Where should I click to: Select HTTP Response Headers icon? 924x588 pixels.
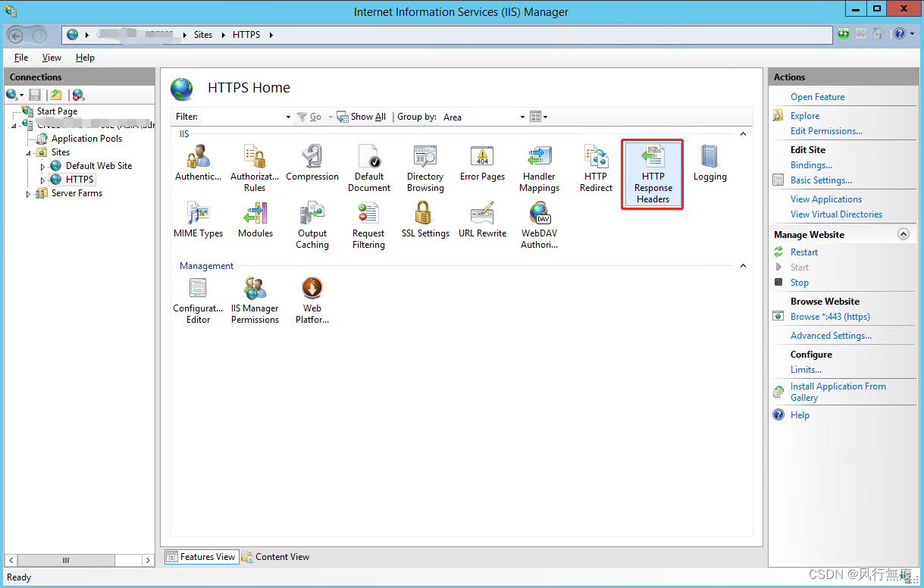(x=653, y=174)
